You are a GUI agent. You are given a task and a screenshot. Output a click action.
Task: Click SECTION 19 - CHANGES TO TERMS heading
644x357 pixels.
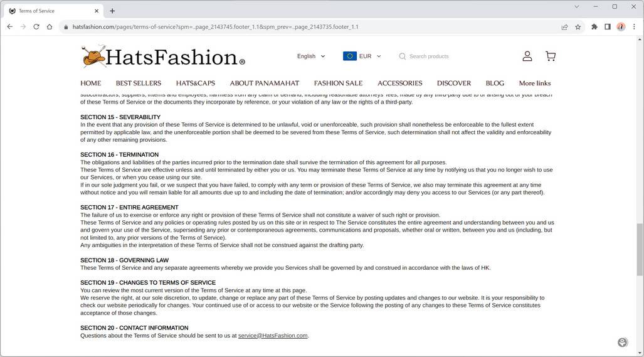(148, 282)
